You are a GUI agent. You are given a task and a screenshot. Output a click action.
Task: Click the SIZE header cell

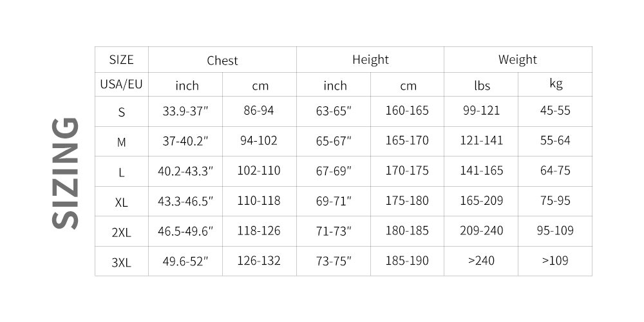[121, 60]
